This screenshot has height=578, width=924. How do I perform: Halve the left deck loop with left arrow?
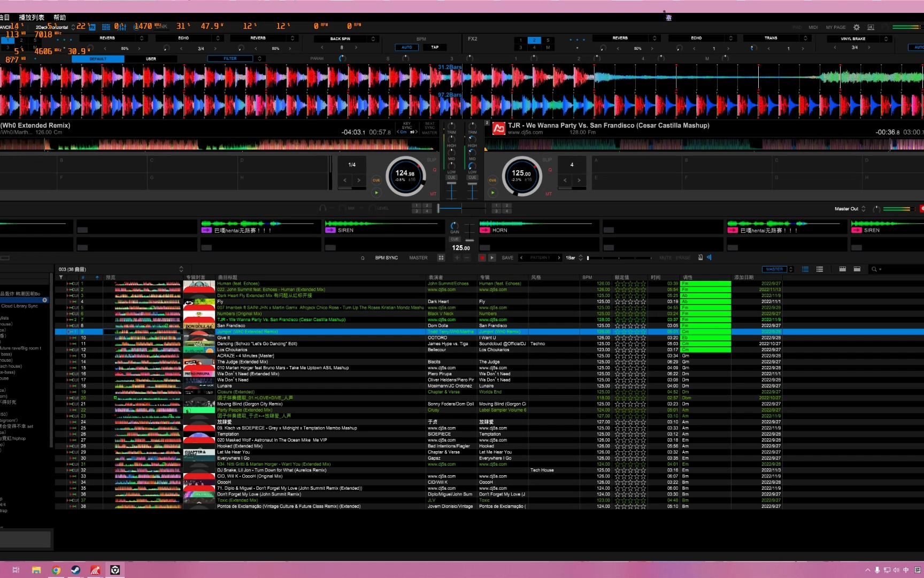345,180
